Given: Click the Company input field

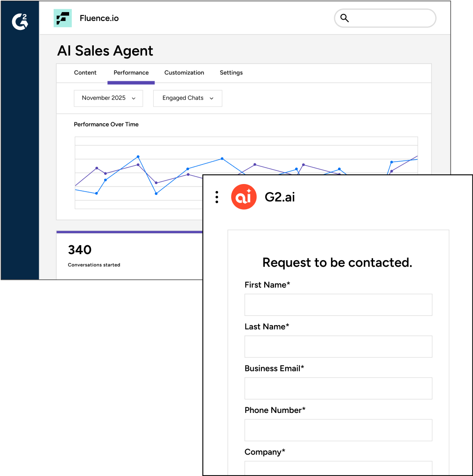Looking at the screenshot, I should (338, 468).
